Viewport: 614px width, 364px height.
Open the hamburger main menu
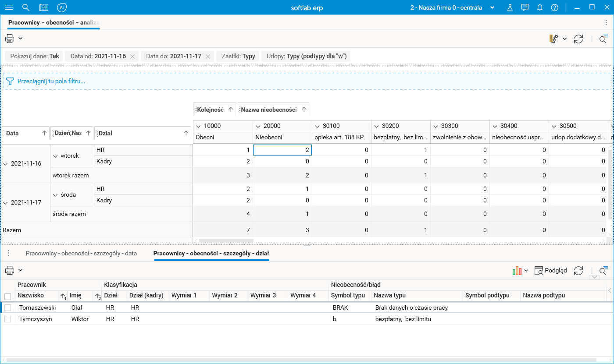click(x=9, y=7)
